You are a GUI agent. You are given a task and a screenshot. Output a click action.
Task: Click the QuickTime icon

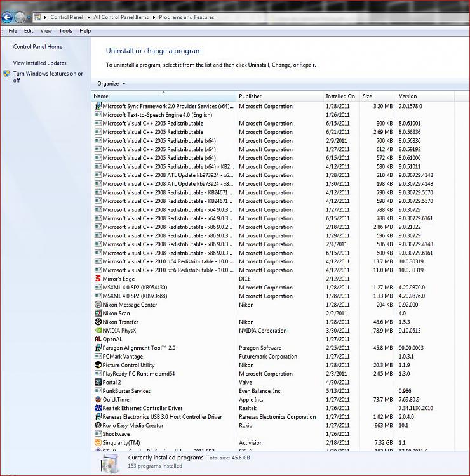coord(98,399)
